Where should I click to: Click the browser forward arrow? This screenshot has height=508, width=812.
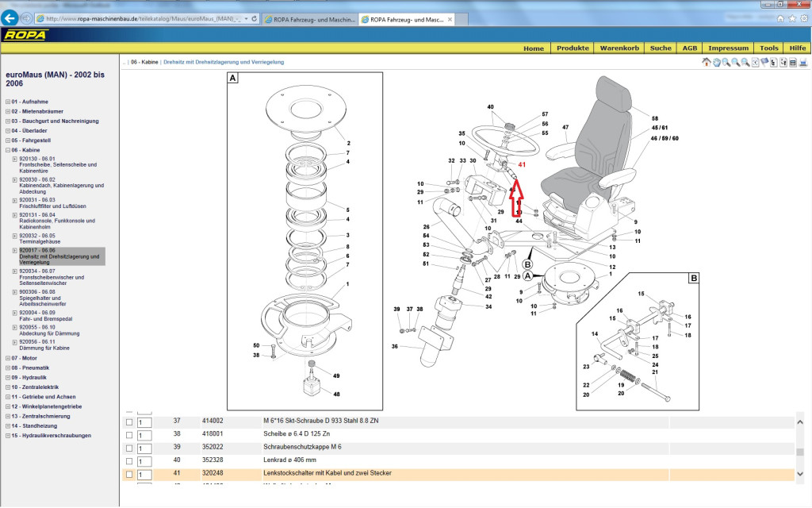(x=26, y=19)
